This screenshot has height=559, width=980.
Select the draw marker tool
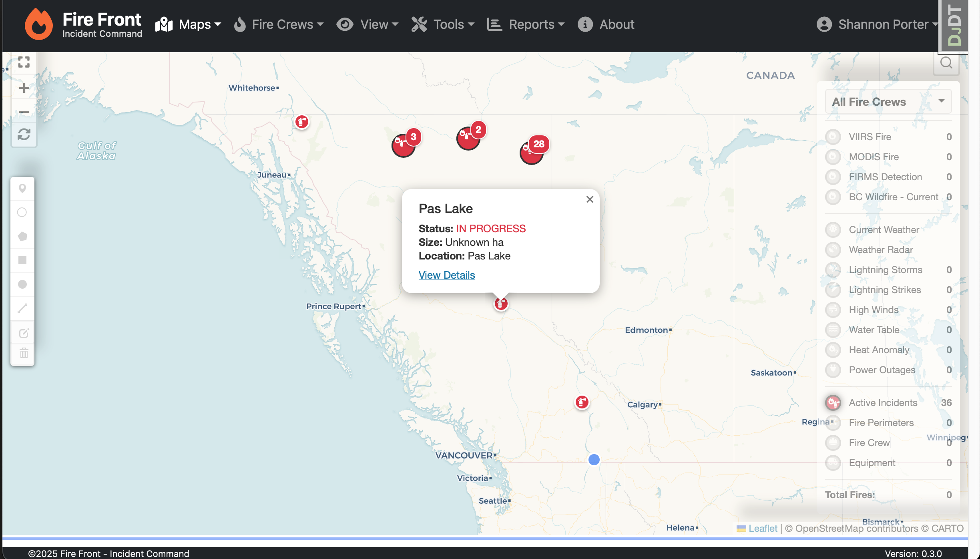pos(22,189)
